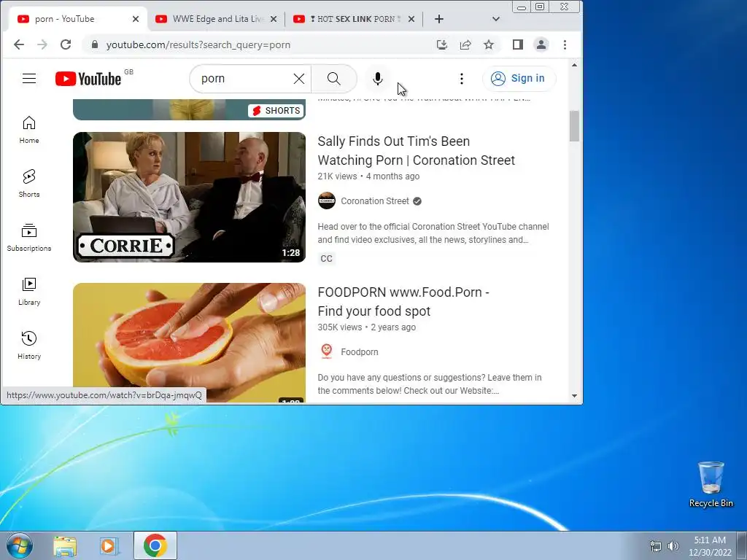Open volume control in system tray
747x560 pixels.
click(673, 546)
